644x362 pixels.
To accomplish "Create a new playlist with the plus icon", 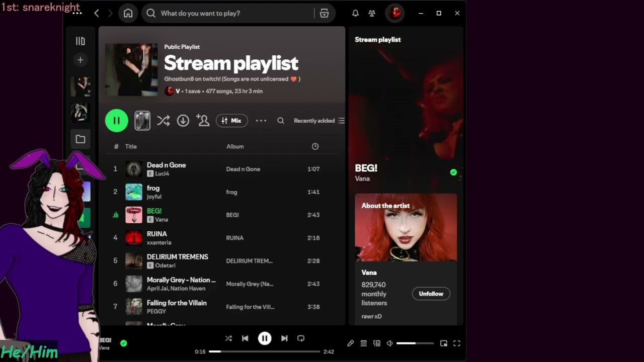I will (80, 60).
